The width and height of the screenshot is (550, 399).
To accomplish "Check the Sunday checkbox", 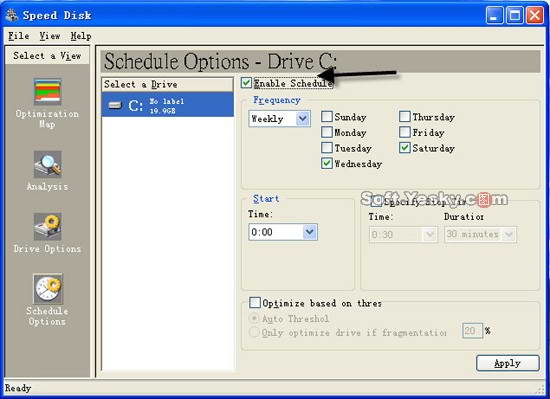I will 327,116.
